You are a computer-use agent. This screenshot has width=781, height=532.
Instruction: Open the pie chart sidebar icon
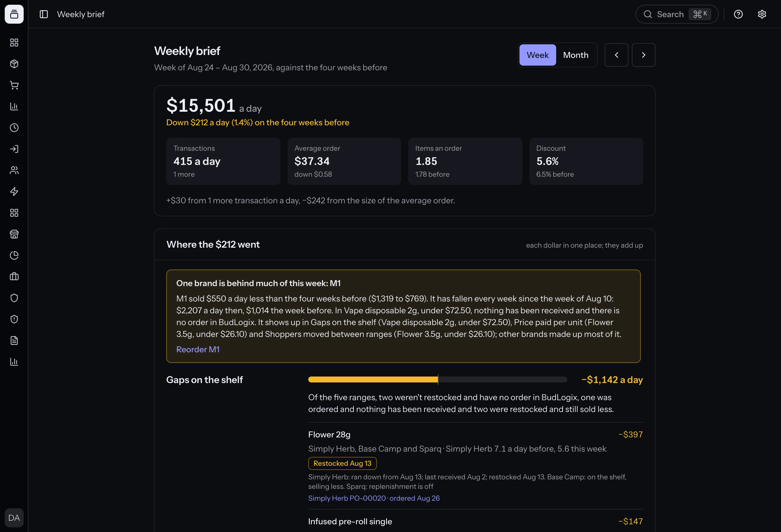14,255
